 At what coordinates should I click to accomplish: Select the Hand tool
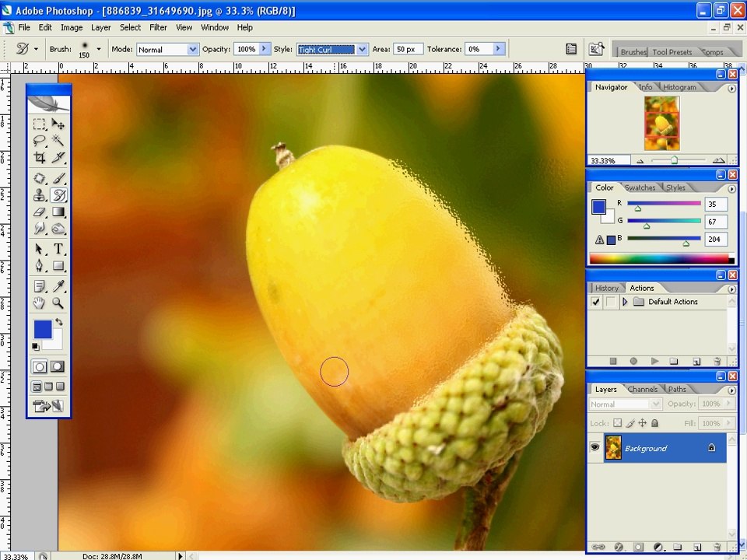tap(40, 303)
